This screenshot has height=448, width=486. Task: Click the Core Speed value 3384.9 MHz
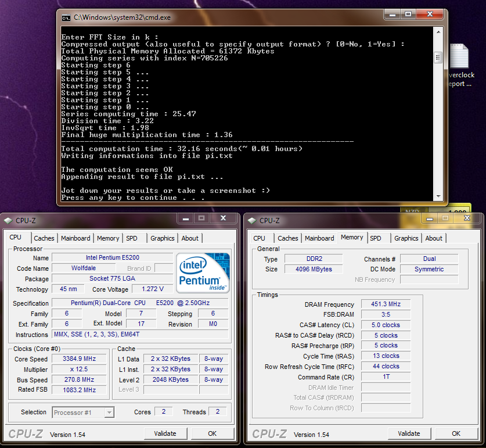pos(80,359)
